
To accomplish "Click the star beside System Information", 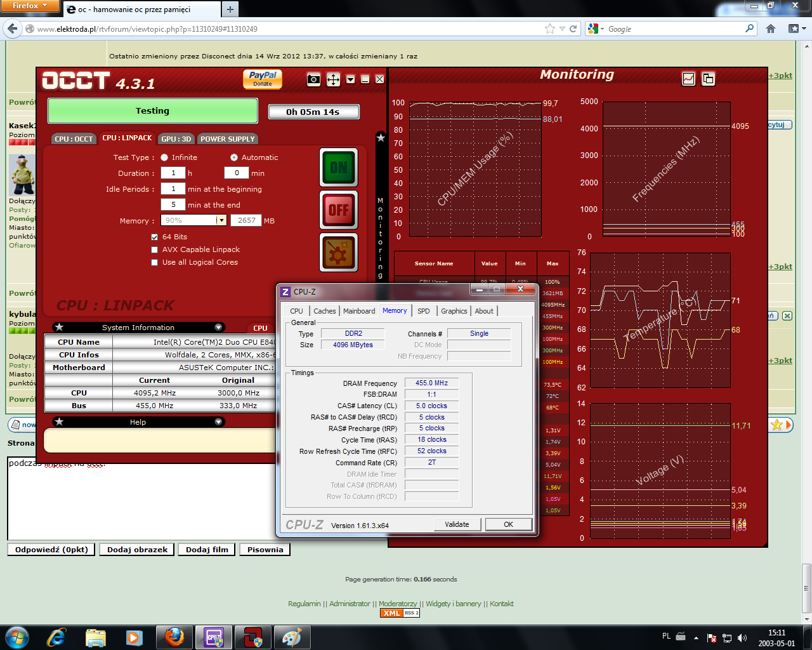I will (x=59, y=328).
